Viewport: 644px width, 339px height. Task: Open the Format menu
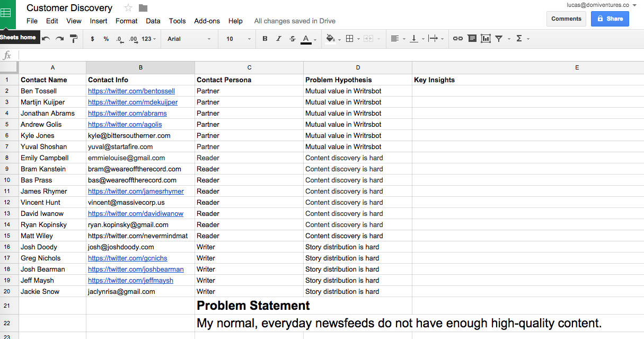(126, 21)
